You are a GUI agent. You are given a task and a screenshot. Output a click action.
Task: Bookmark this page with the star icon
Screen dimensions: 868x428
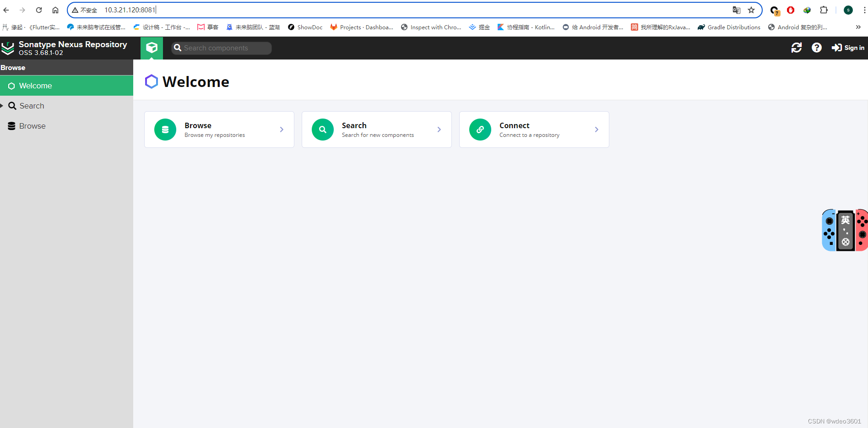point(751,10)
